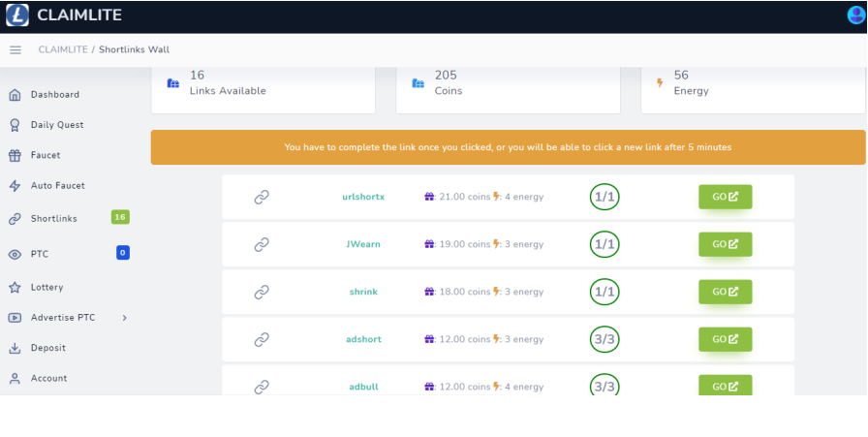Click the orange link completion notice banner
The height and width of the screenshot is (437, 868).
click(508, 147)
